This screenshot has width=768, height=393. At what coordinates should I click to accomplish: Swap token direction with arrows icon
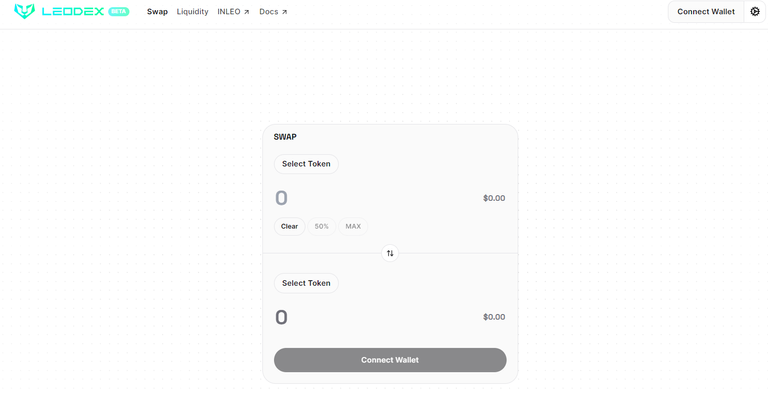point(390,253)
